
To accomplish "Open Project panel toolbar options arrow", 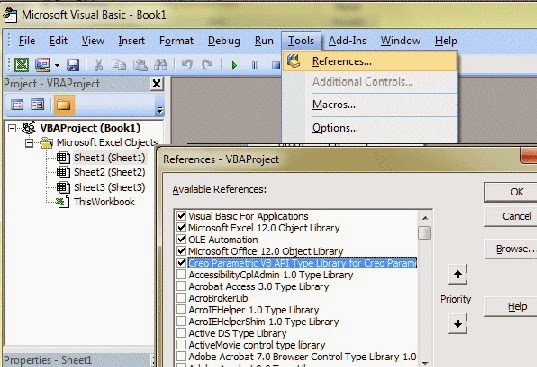I will coord(160,110).
